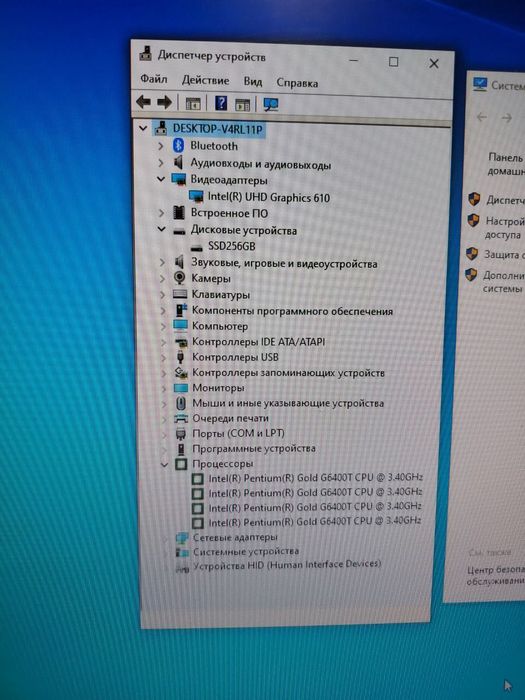Click the Контроллеры IDE ATA/ATAPI icon

pos(180,342)
